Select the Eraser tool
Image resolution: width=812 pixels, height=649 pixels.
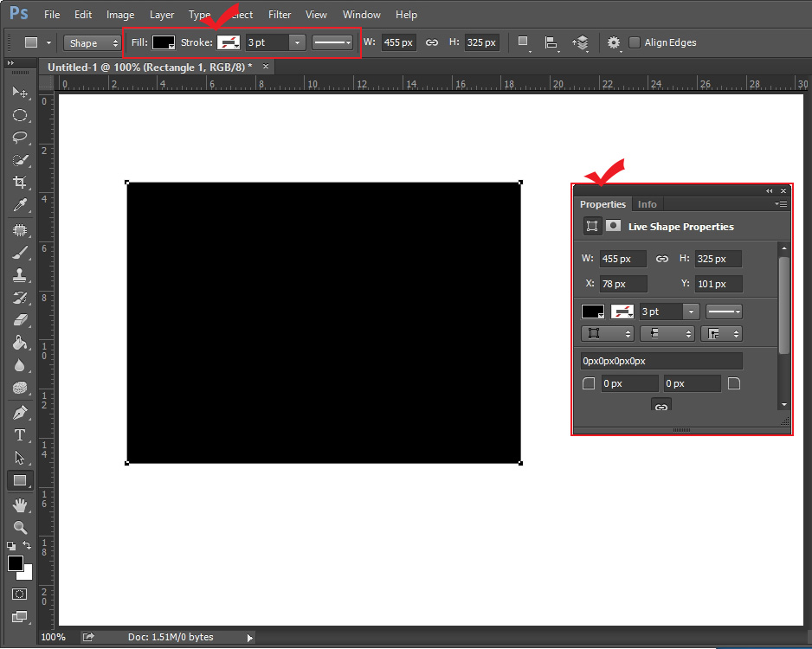[x=20, y=320]
